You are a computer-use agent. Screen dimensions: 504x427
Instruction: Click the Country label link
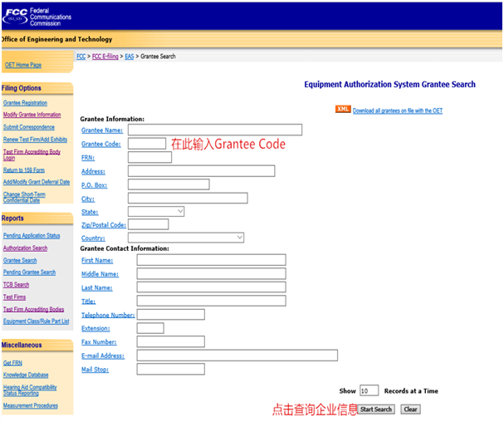(x=93, y=238)
